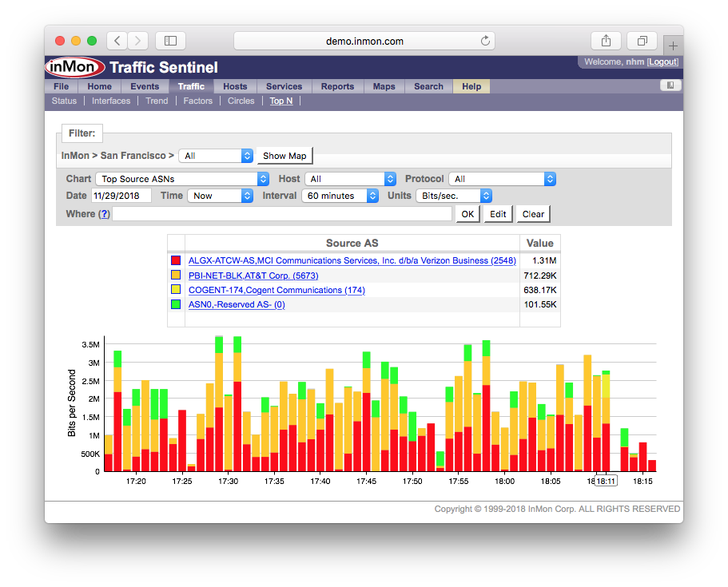This screenshot has height=587, width=728.
Task: Go forward with the Safari forward arrow
Action: [138, 41]
